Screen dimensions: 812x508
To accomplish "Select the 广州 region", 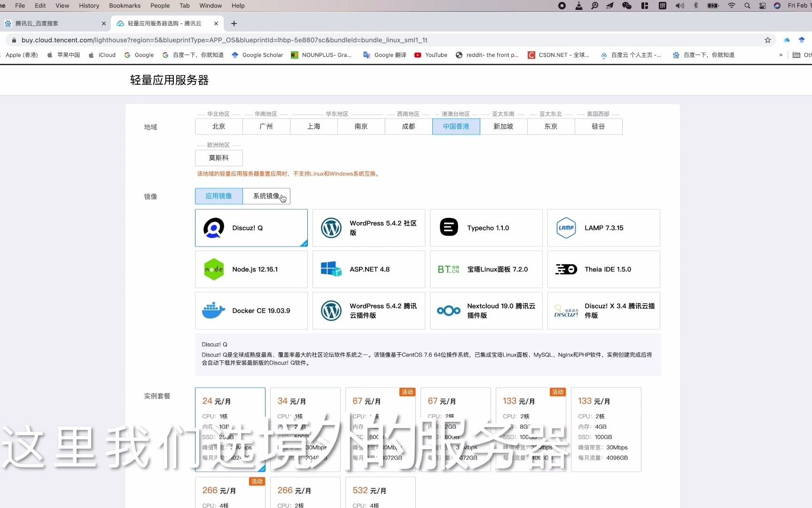I will click(266, 127).
